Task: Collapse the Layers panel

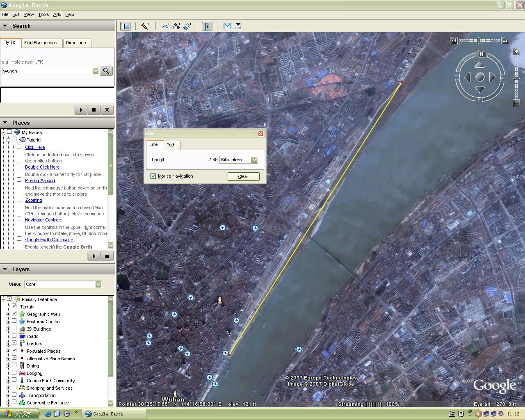Action: tap(5, 269)
